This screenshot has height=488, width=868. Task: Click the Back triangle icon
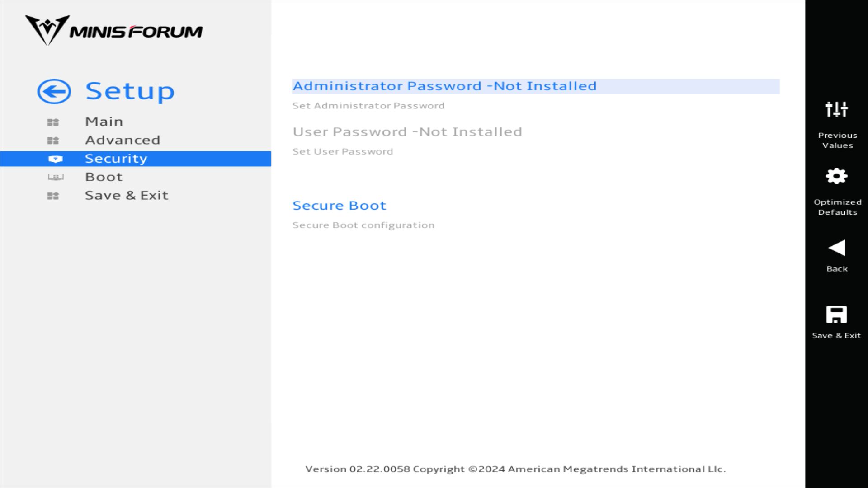(836, 248)
